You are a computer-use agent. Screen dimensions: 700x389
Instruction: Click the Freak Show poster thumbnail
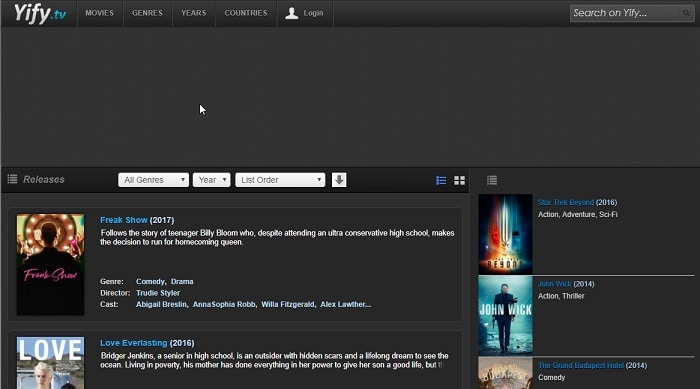[x=50, y=264]
